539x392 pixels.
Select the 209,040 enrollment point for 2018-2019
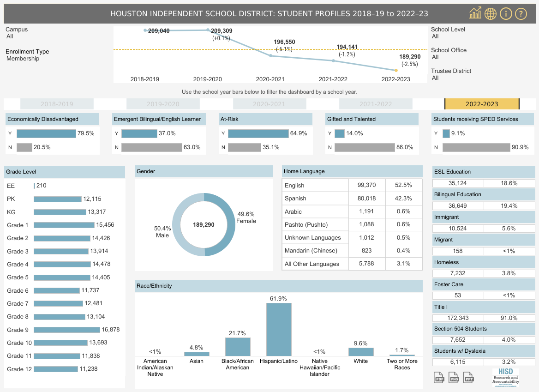pos(145,30)
